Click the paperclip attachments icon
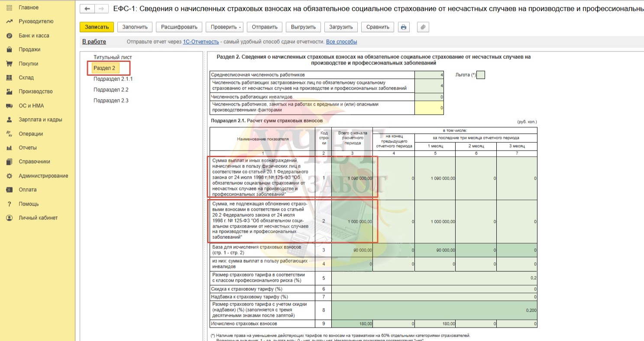The height and width of the screenshot is (341, 644). [423, 27]
